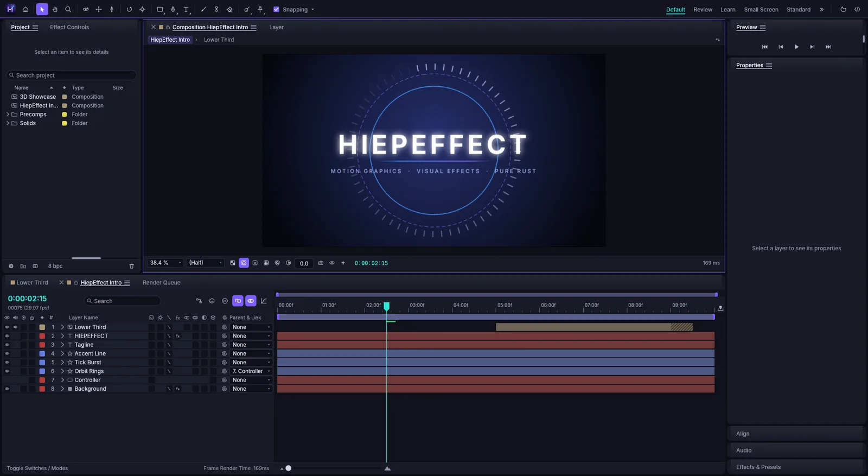Select the Rotation tool
The width and height of the screenshot is (868, 476).
(129, 9)
